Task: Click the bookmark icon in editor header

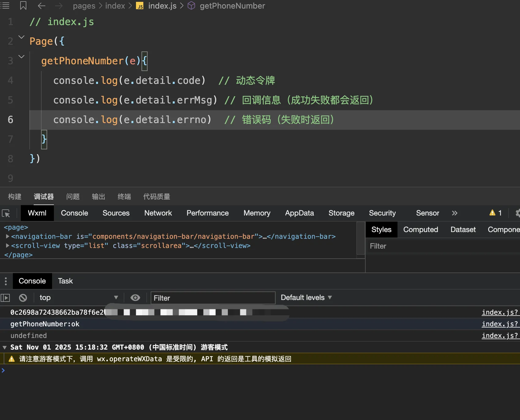Action: [23, 6]
